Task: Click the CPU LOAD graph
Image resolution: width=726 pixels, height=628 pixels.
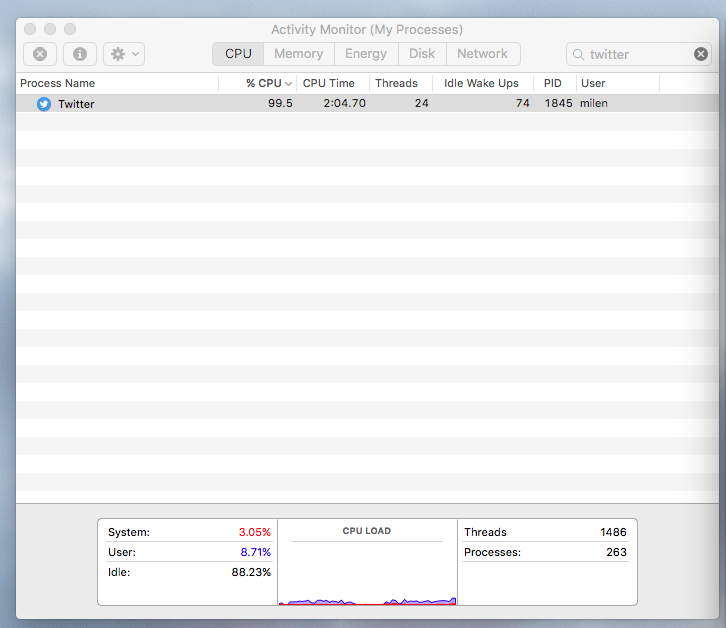Action: coord(367,574)
